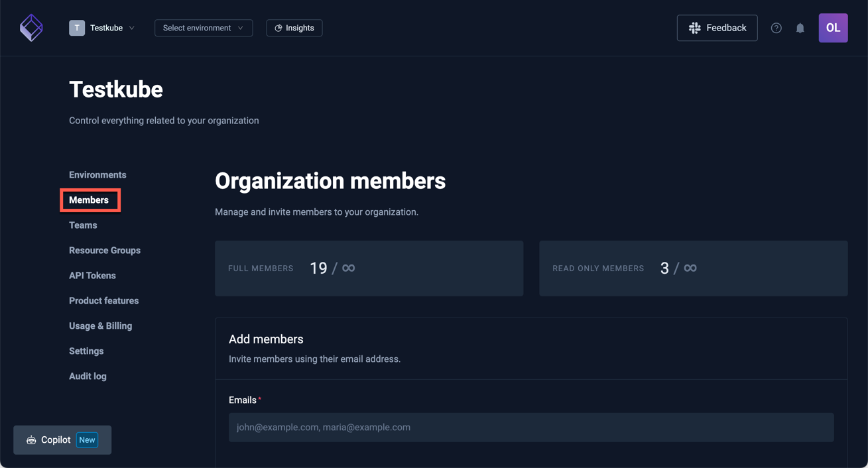The width and height of the screenshot is (868, 468).
Task: Open the Select environment dropdown
Action: tap(203, 28)
